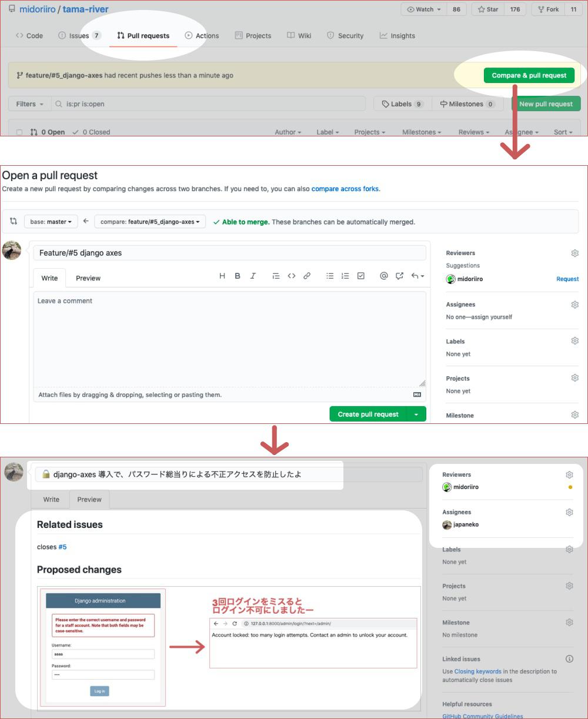
Task: Insert code with the <> icon
Action: coord(292,276)
